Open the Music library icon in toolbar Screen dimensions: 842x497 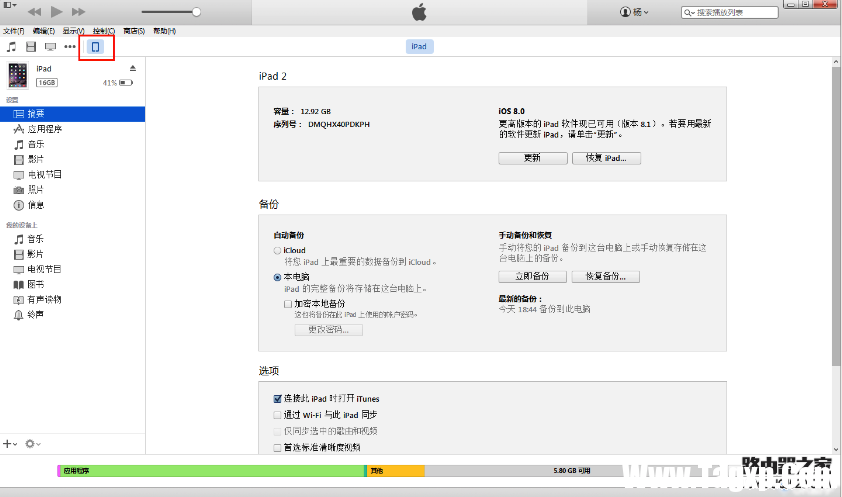(x=11, y=47)
